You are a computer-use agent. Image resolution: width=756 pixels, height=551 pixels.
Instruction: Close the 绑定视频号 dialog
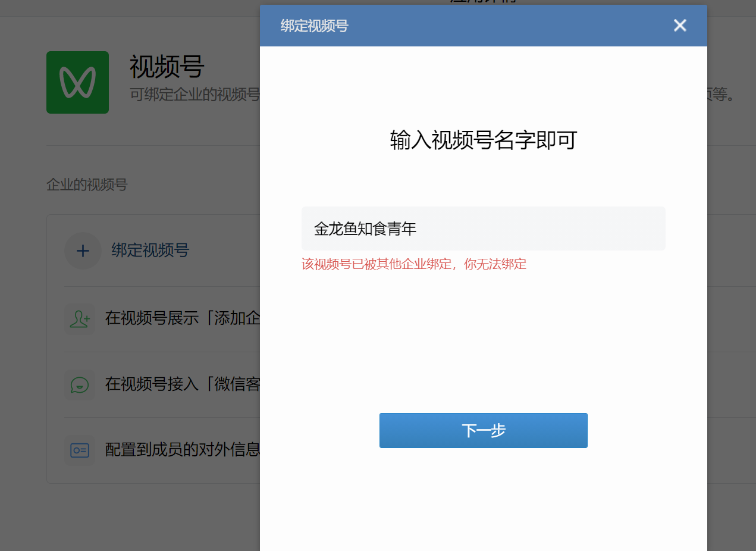point(680,26)
